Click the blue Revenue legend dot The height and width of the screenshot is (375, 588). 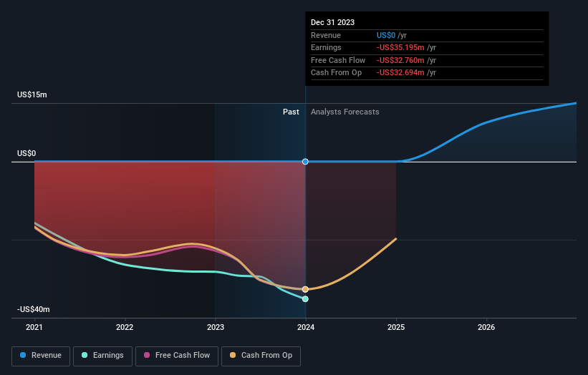pyautogui.click(x=23, y=355)
